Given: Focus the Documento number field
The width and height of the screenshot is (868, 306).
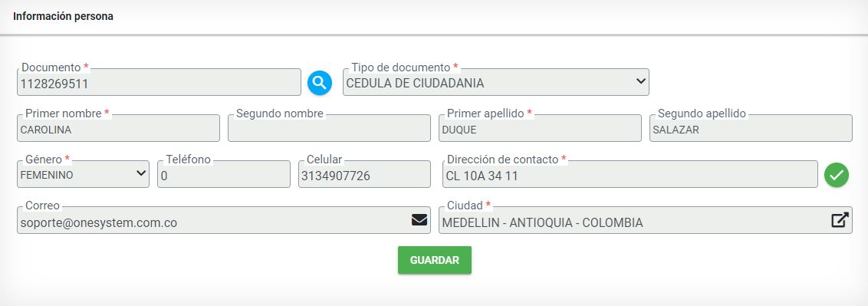Looking at the screenshot, I should coord(159,83).
